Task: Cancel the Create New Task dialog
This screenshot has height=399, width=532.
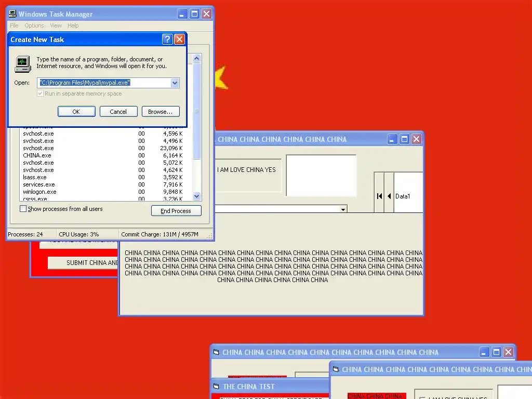Action: 118,112
